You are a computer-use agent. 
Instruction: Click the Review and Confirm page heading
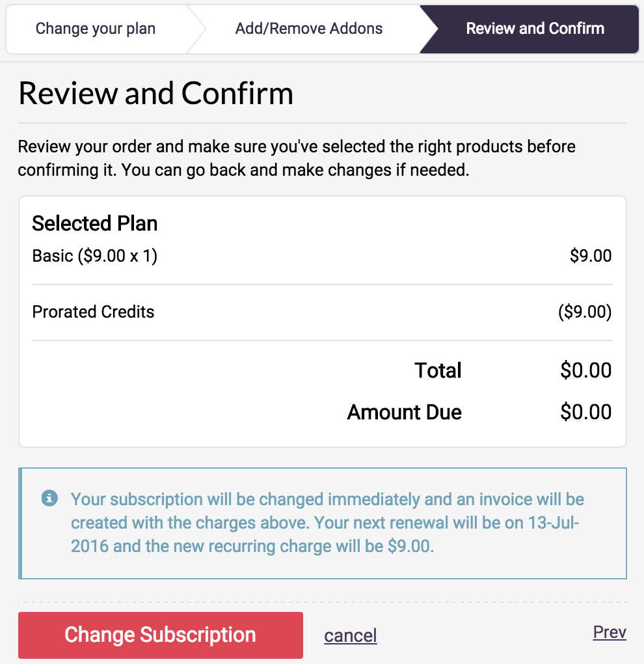tap(156, 94)
